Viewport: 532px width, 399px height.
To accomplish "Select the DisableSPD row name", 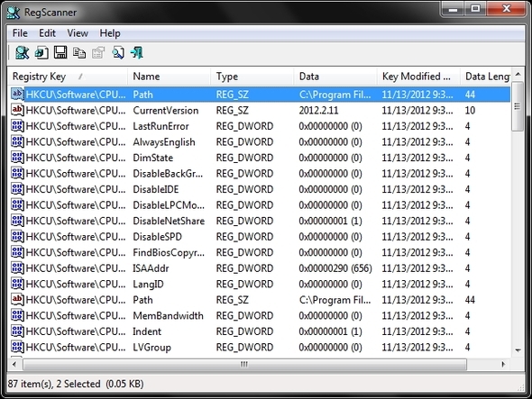I will coord(157,237).
